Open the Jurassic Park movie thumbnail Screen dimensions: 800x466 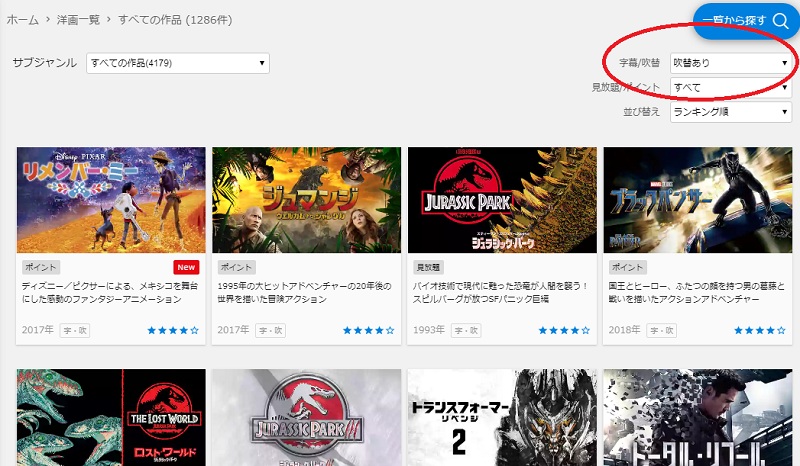[502, 200]
